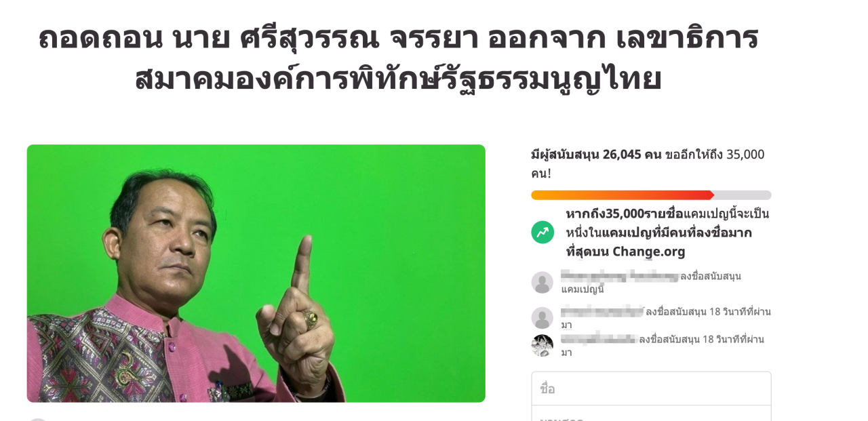Select the 26,045 supporter count text
The image size is (868, 421).
coord(621,155)
